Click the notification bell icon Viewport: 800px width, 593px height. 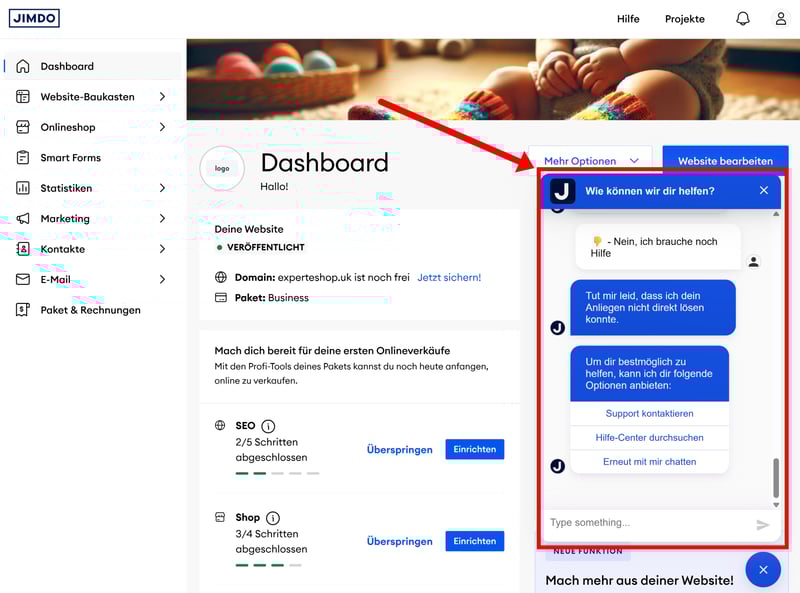pos(743,19)
